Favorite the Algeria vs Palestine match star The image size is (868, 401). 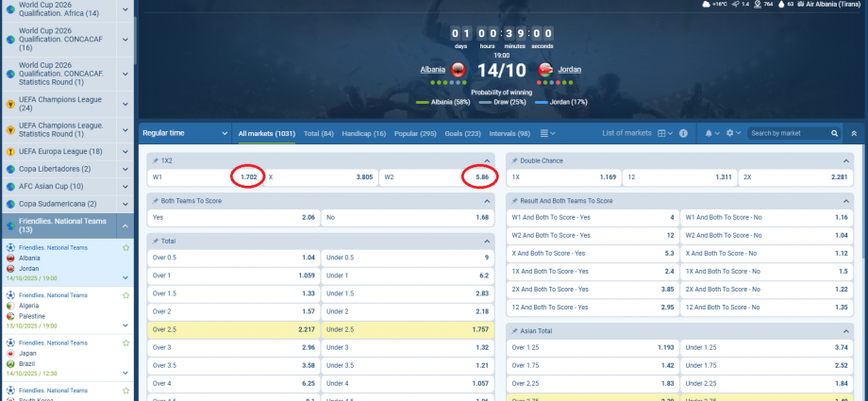point(125,295)
